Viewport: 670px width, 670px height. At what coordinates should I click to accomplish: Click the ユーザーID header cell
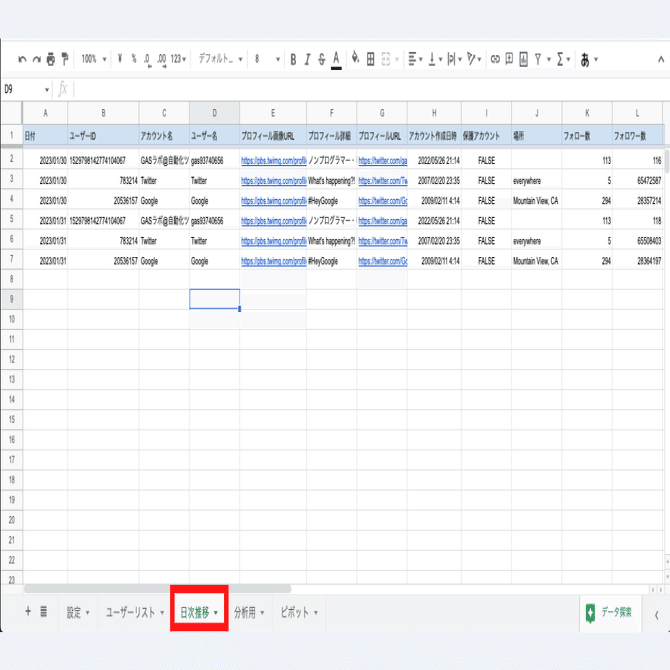103,136
